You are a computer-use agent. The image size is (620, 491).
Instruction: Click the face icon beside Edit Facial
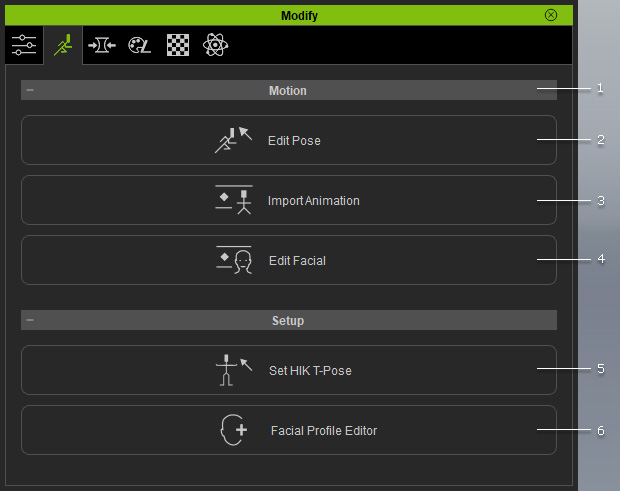[x=234, y=260]
